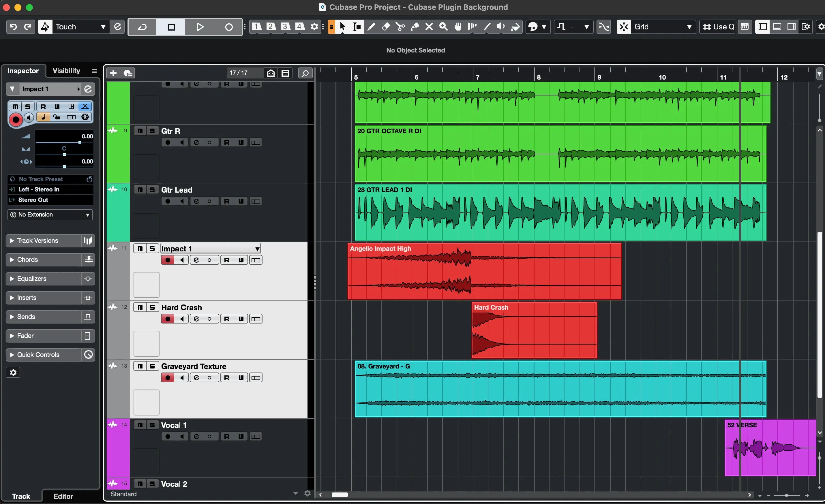
Task: Switch to the Visibility tab
Action: tap(66, 71)
